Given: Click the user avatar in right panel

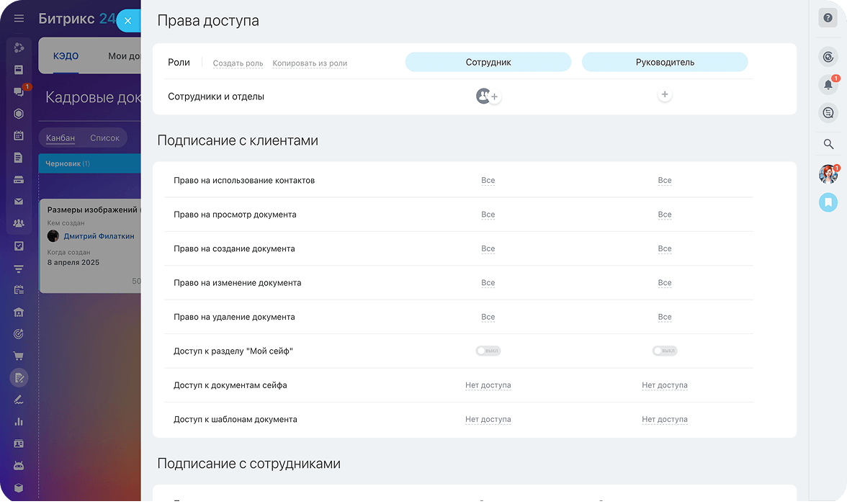Looking at the screenshot, I should (x=828, y=174).
